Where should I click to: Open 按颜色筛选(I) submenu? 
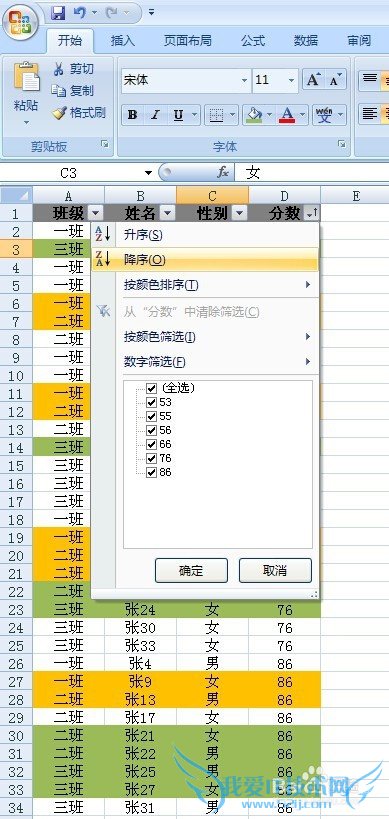click(205, 336)
